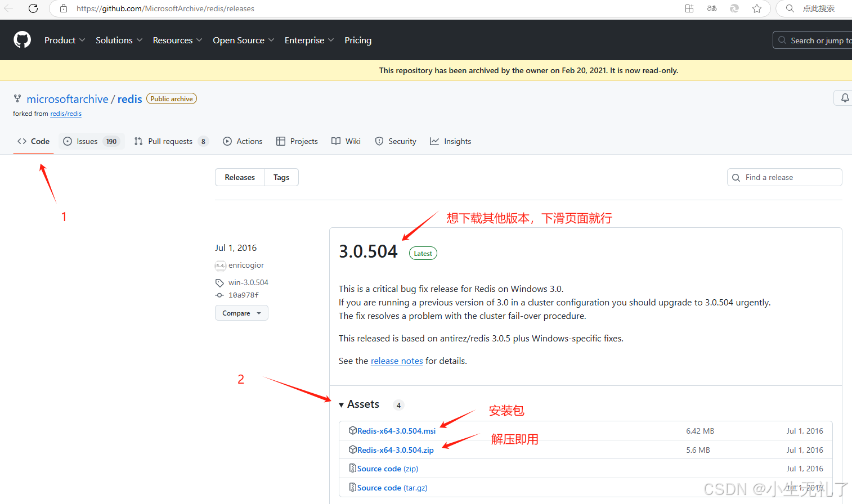Download Source code (zip)

coord(387,469)
